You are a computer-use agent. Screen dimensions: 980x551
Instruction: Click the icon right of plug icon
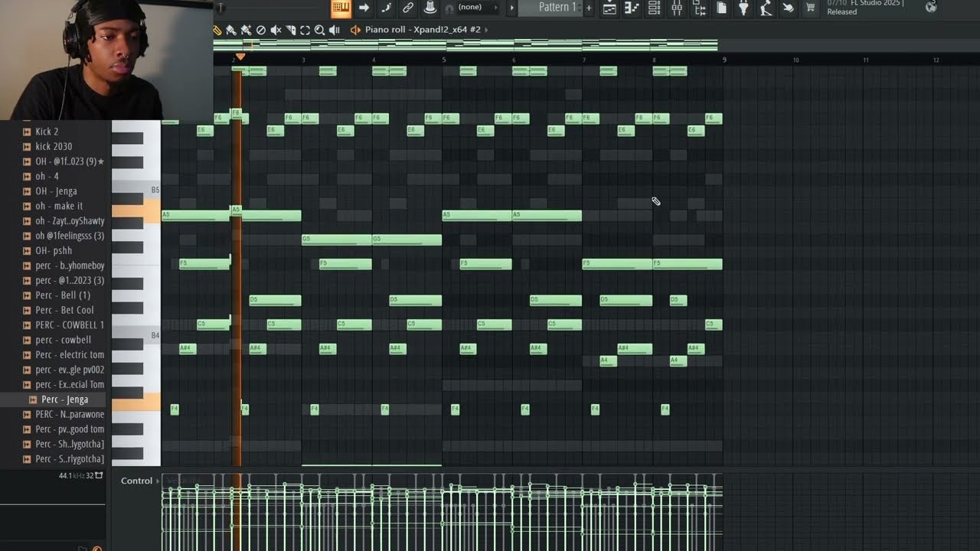[x=766, y=8]
